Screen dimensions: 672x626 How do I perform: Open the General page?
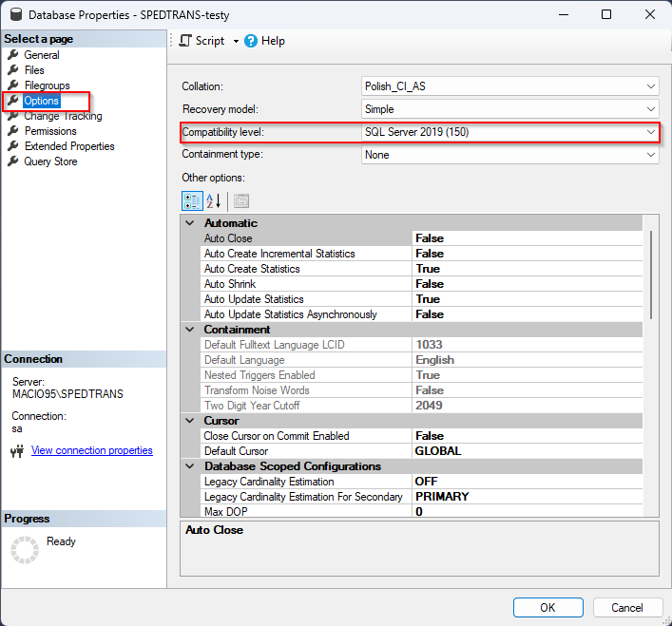(42, 55)
